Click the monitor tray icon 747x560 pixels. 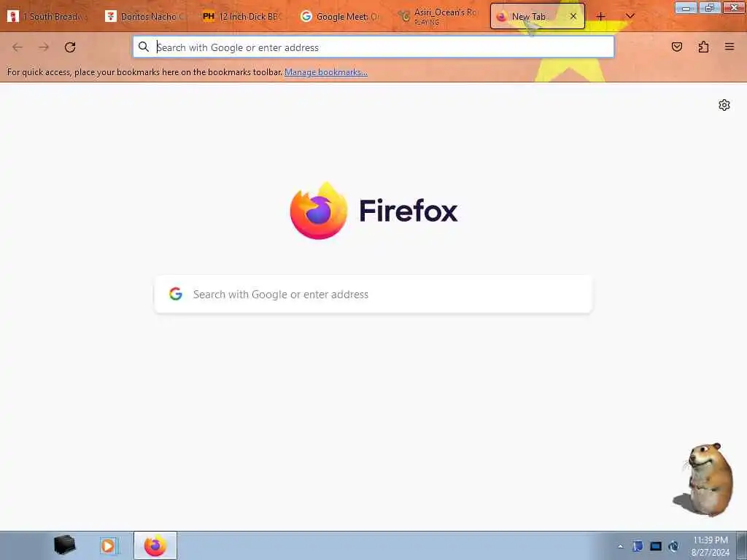(x=656, y=546)
